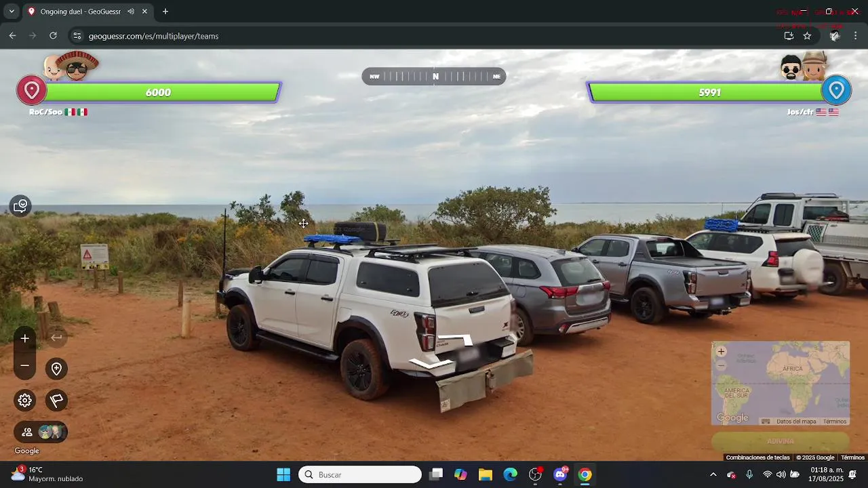Image resolution: width=868 pixels, height=488 pixels.
Task: Click the RoC/Soo team avatars
Action: [x=72, y=66]
